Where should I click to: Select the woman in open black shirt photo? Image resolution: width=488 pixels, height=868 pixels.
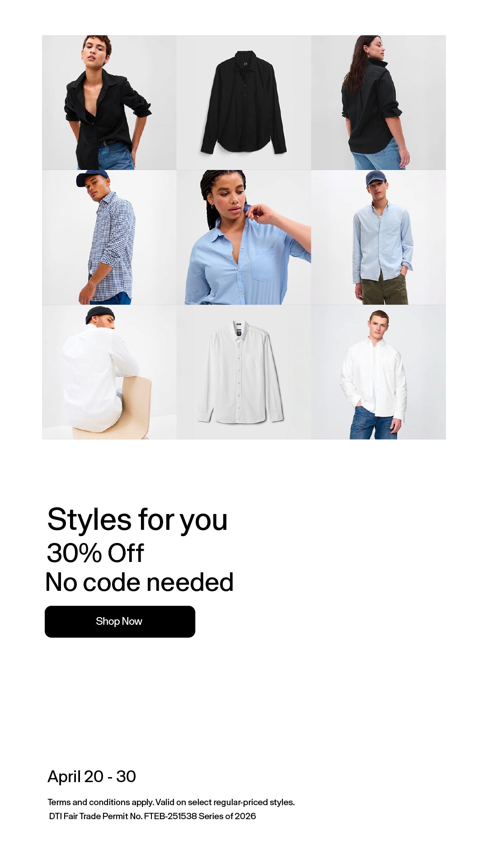pyautogui.click(x=109, y=103)
